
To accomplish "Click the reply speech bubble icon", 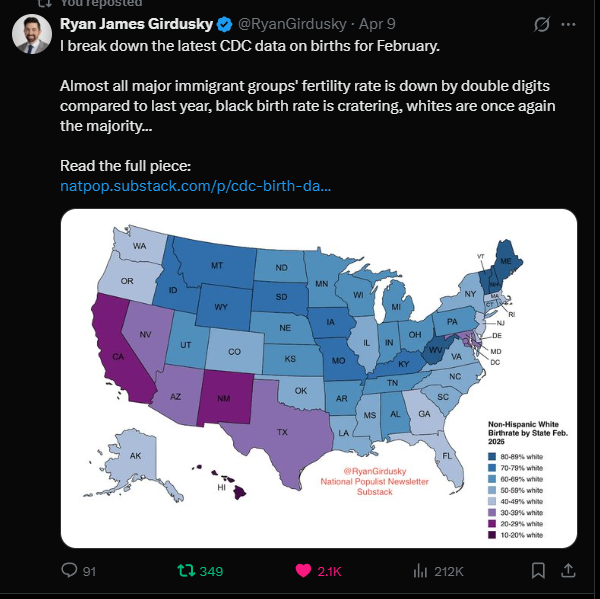I will (x=70, y=570).
